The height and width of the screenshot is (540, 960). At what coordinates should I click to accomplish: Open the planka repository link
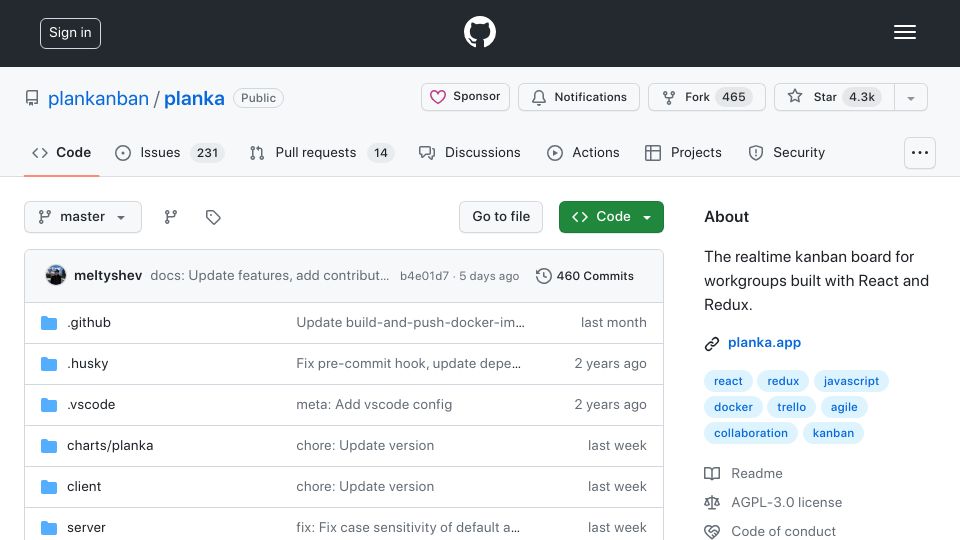point(194,98)
